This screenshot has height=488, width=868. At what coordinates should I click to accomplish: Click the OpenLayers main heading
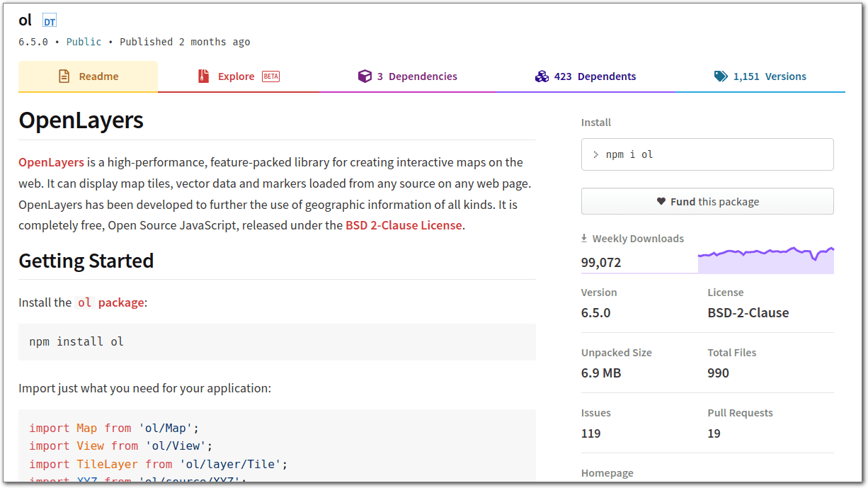(x=81, y=120)
